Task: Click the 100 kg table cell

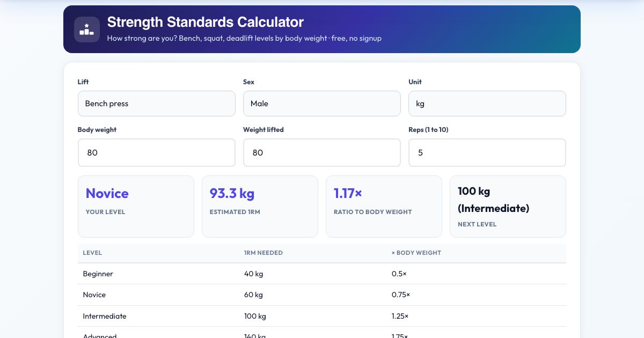Action: (x=255, y=316)
